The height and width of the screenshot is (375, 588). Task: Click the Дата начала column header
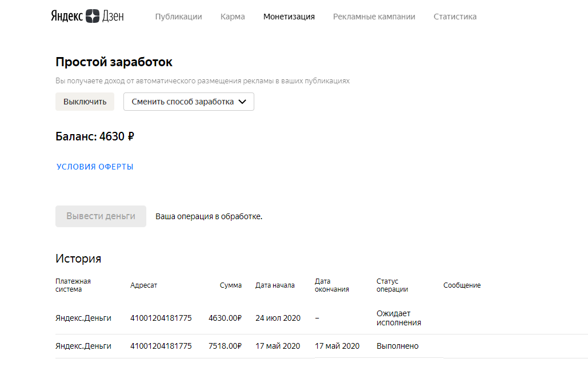click(275, 285)
